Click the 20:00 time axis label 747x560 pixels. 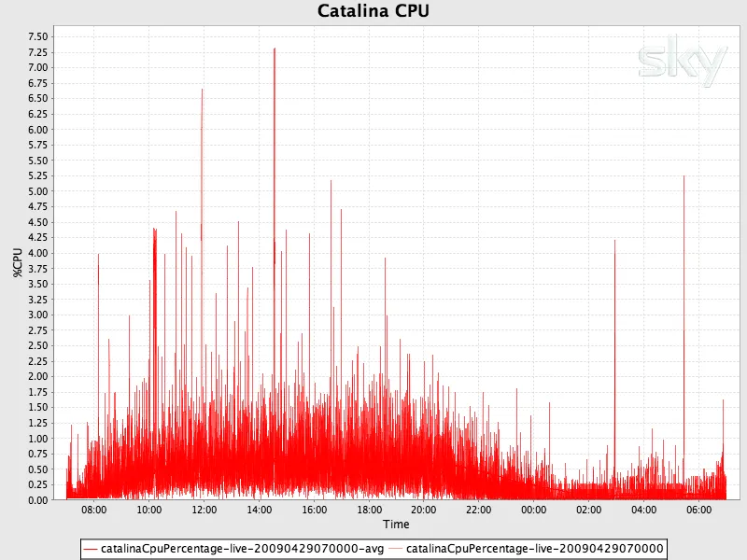click(424, 510)
